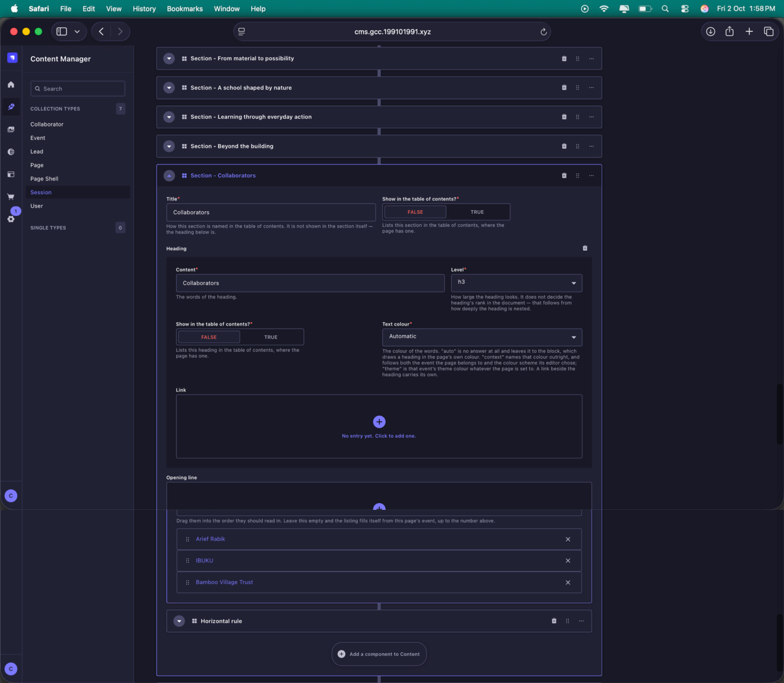Remove Arief Rabik from the list
Screen dimensions: 784x683
click(568, 539)
